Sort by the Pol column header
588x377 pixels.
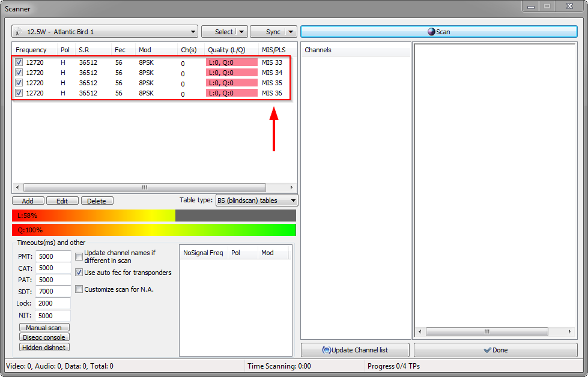65,50
